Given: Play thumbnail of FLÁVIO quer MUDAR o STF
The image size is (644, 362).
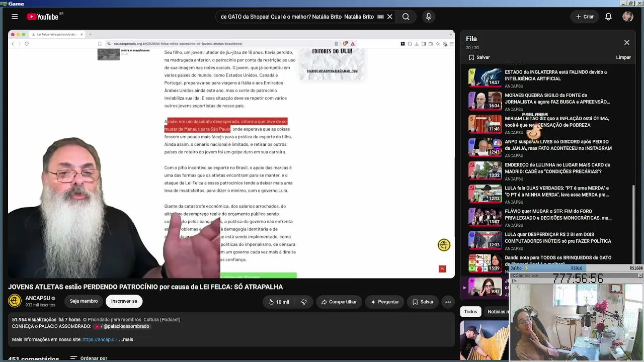Looking at the screenshot, I should click(x=485, y=217).
